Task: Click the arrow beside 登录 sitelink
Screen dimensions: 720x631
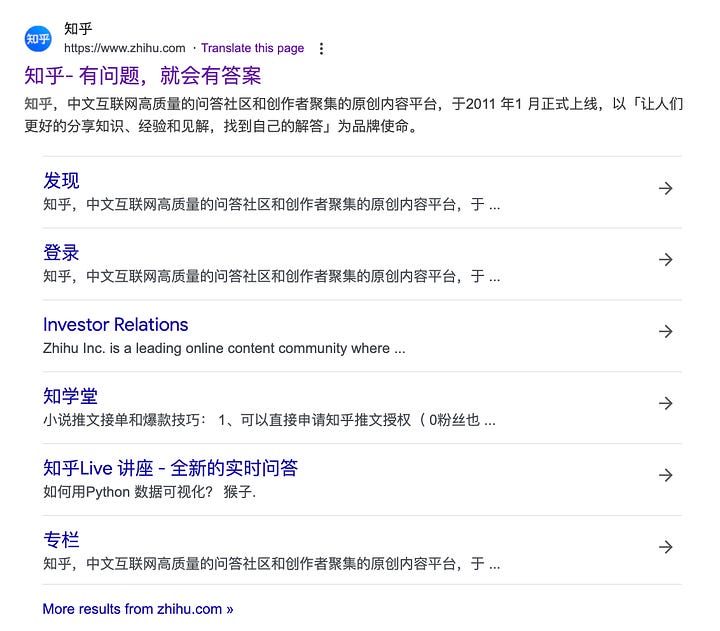Action: 665,259
